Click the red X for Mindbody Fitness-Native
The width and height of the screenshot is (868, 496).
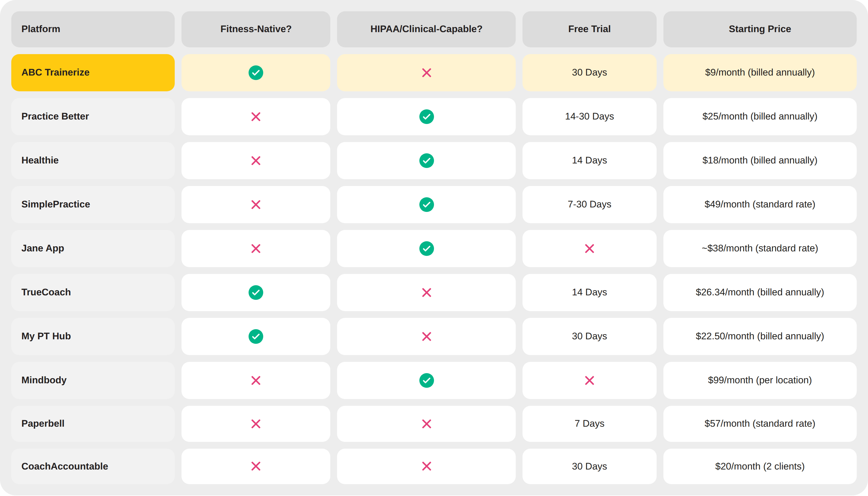click(256, 380)
